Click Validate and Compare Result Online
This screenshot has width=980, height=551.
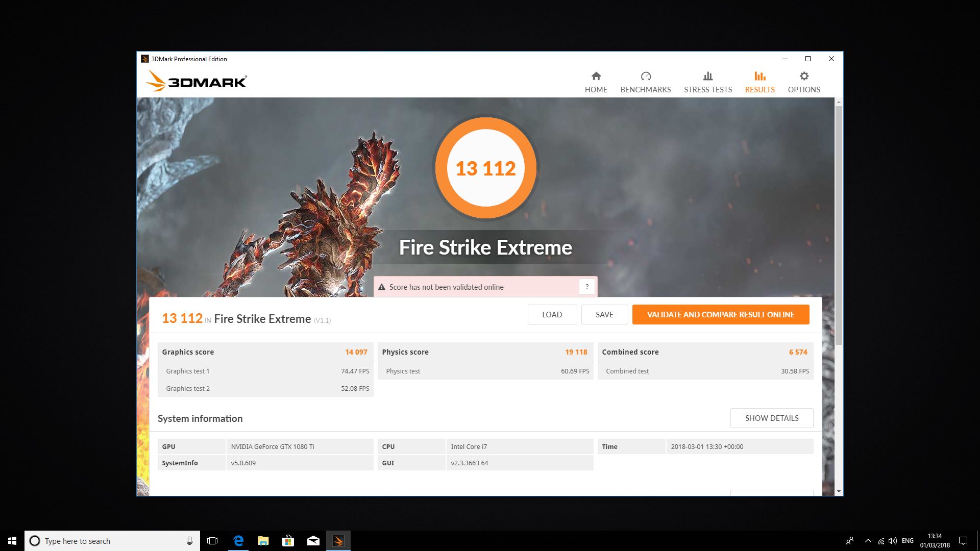coord(720,314)
